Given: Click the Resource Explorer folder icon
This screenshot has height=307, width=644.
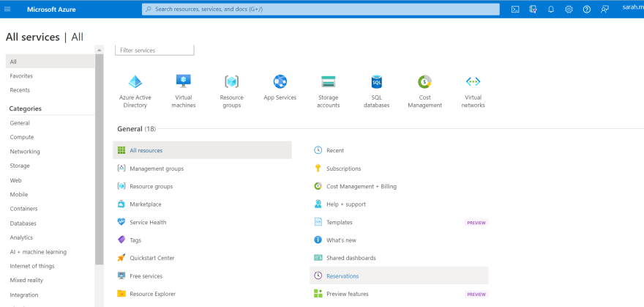Looking at the screenshot, I should (121, 293).
